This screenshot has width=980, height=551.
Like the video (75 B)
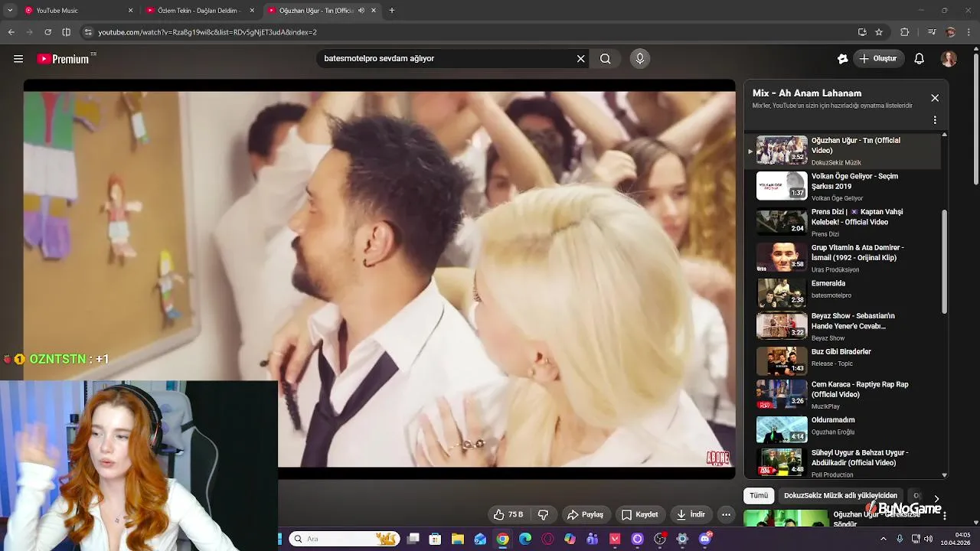tap(508, 515)
